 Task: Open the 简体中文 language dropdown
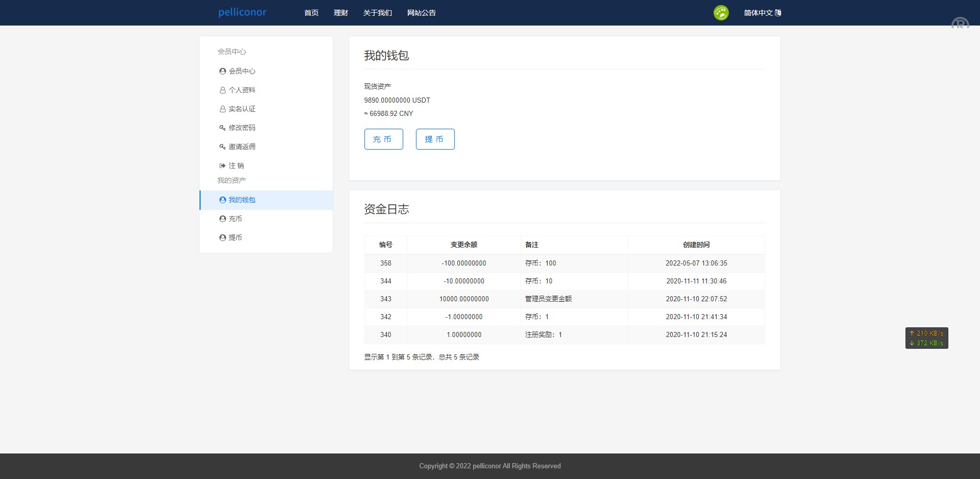(762, 13)
